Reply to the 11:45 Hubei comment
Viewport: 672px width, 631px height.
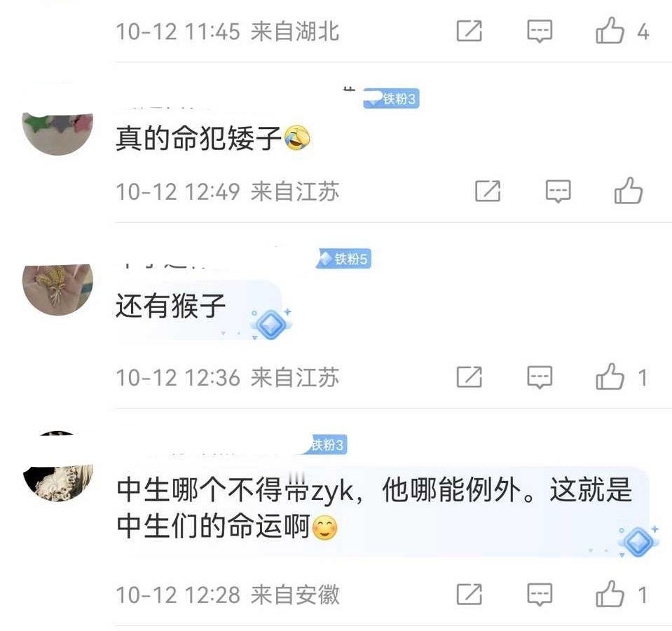(x=540, y=32)
